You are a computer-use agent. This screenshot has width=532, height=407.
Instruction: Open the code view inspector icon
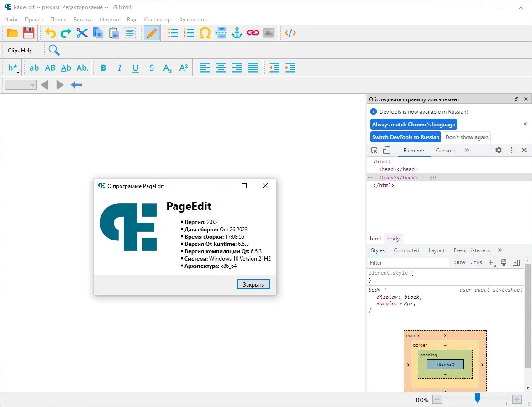(290, 33)
